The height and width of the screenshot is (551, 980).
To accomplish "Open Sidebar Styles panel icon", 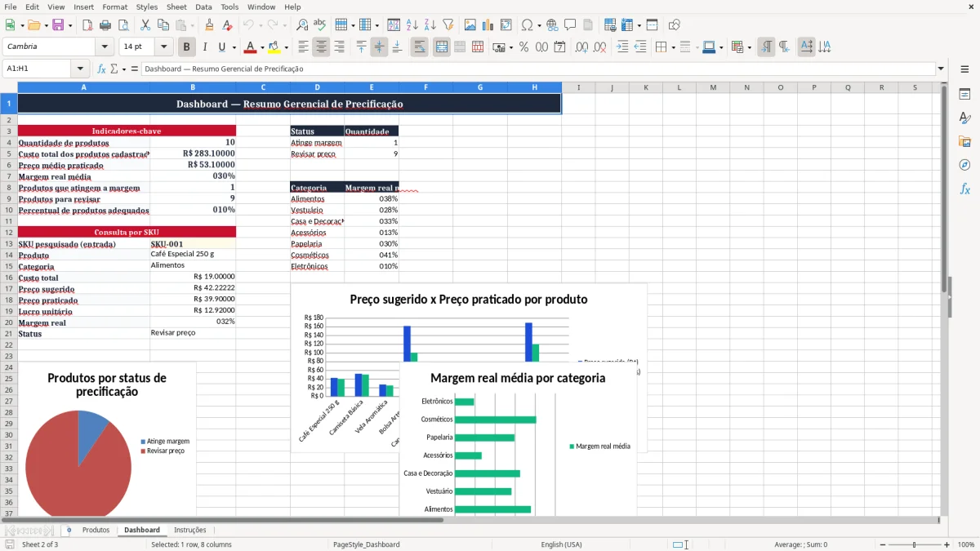I will (964, 118).
